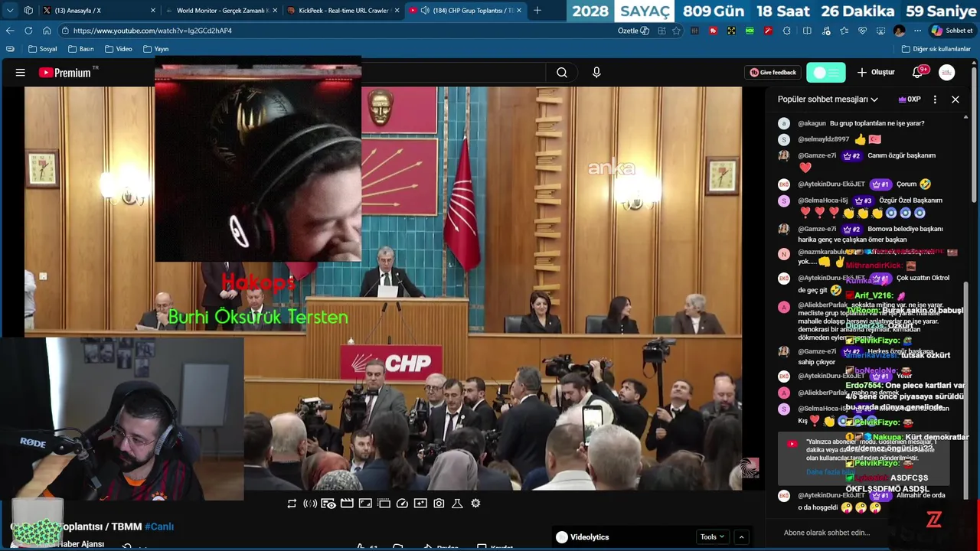The width and height of the screenshot is (980, 551).
Task: Toggle the eye-view icon in video toolbar
Action: point(328,504)
